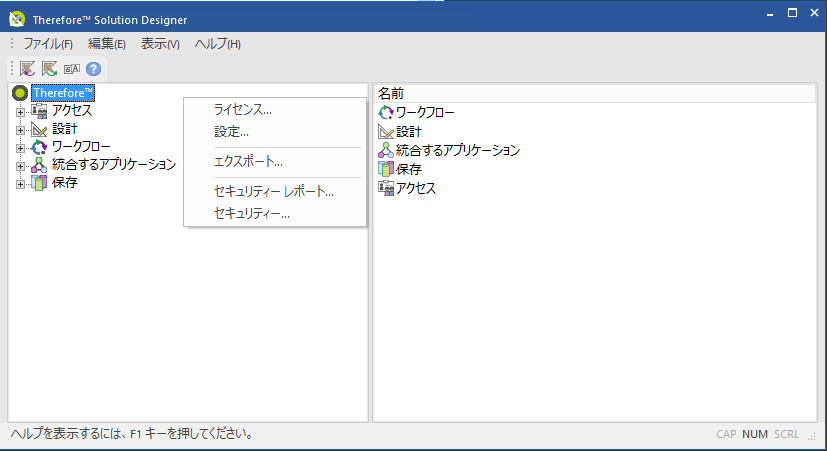Select アクセス label in the tree
The height and width of the screenshot is (451, 827).
tap(72, 111)
